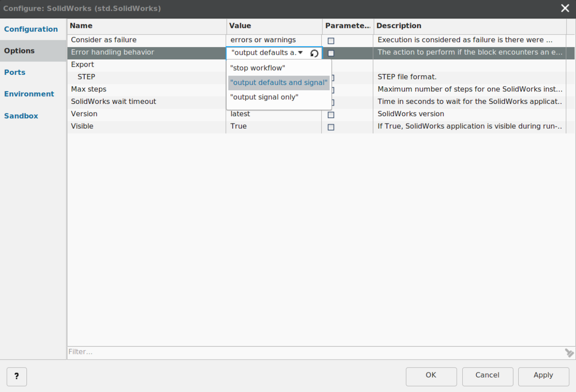Click description starting "If True, SolidWorks application"
The image size is (576, 392).
click(470, 127)
